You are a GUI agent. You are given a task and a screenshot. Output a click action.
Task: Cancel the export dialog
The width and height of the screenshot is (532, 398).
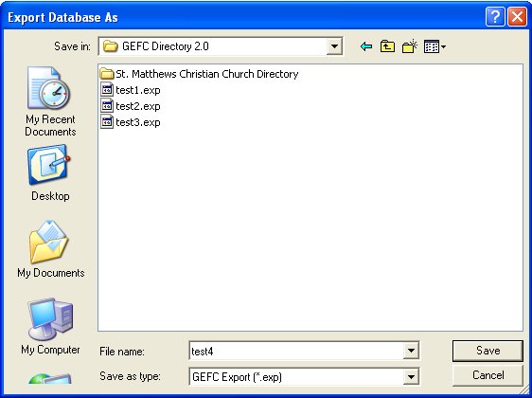[x=488, y=375]
